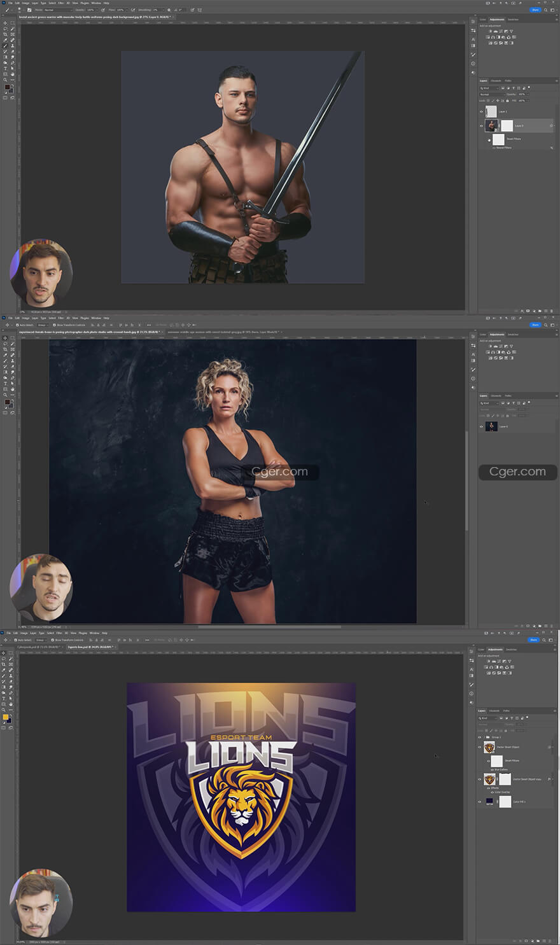560x945 pixels.
Task: Open the layer blend mode dropdown in the gladiator window
Action: (492, 94)
